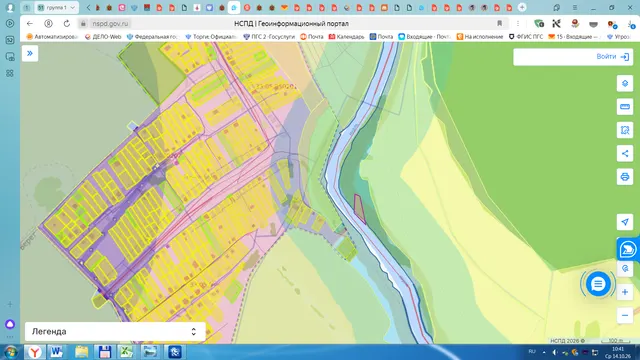Open Excel from the taskbar

[x=127, y=352]
